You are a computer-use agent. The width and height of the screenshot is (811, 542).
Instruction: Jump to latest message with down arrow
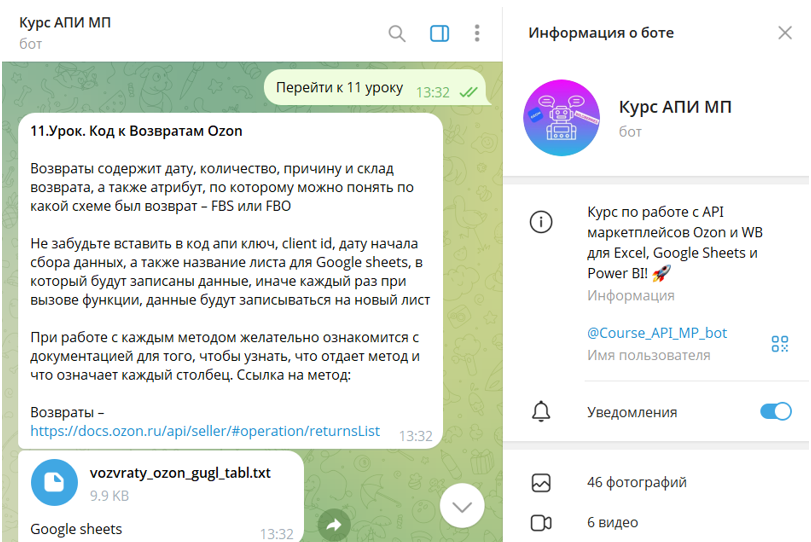(462, 506)
